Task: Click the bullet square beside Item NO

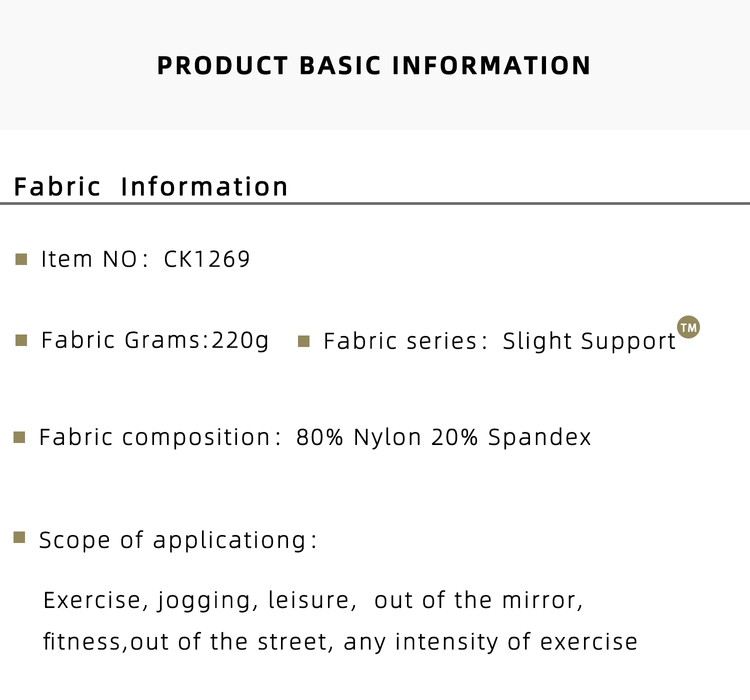Action: coord(21,259)
